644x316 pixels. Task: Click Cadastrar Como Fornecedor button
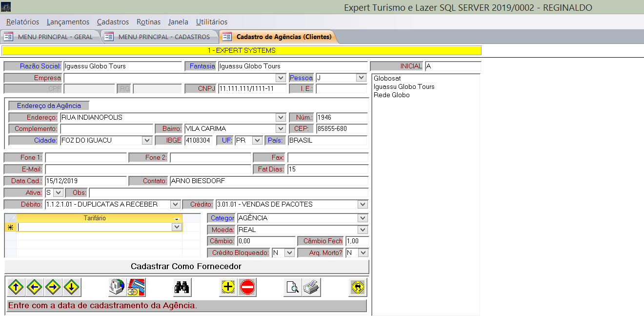(x=186, y=267)
